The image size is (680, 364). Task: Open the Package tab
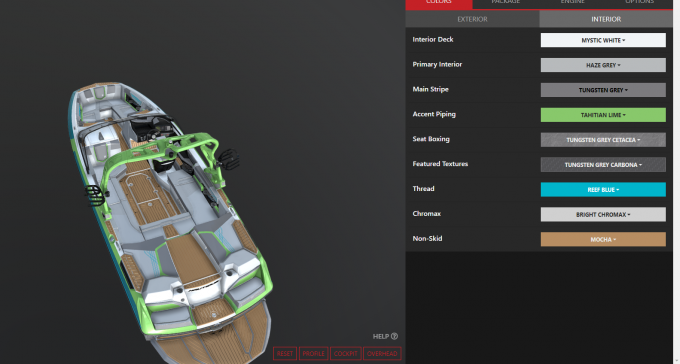pos(506,3)
